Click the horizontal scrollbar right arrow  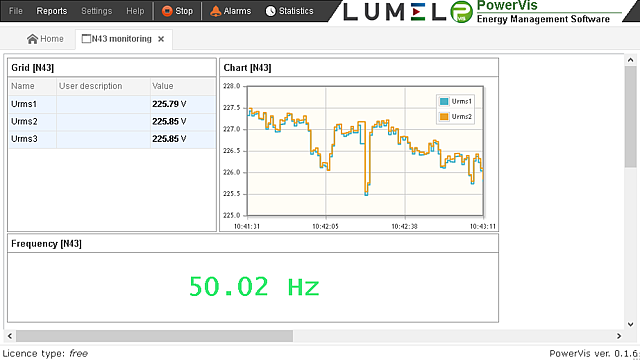619,336
